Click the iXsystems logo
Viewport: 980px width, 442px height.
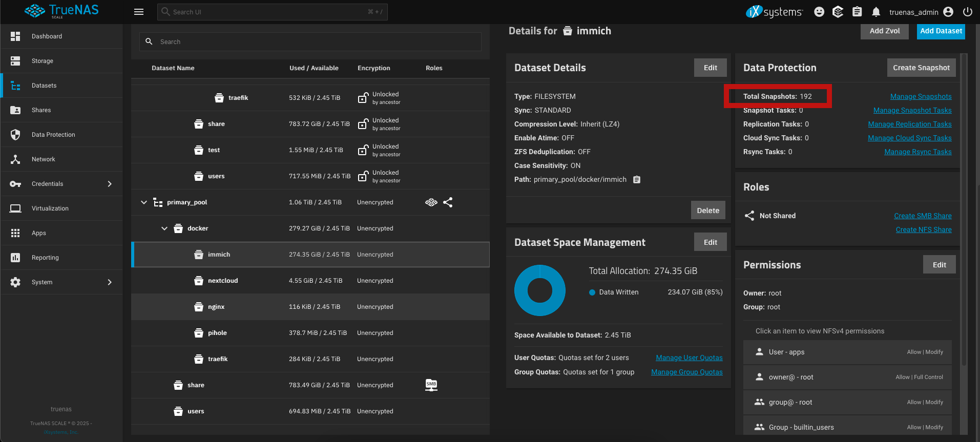coord(774,12)
